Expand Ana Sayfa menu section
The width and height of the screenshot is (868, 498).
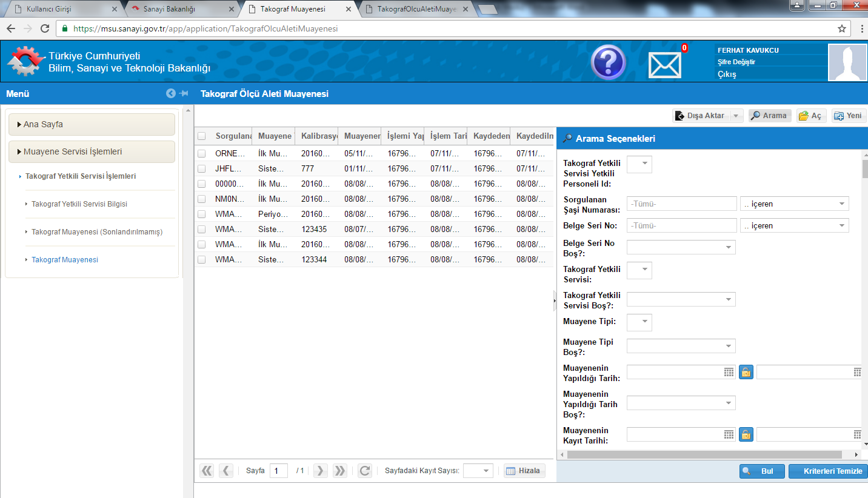click(x=92, y=124)
